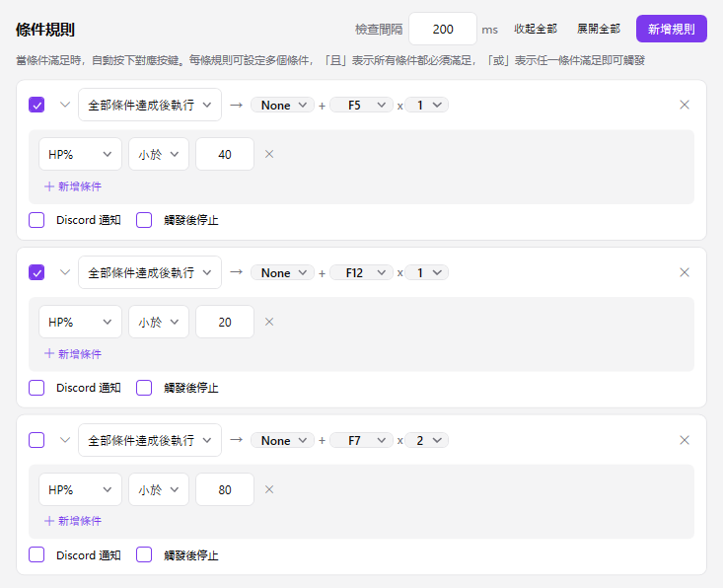This screenshot has height=588, width=723.
Task: Enable Discord 通知 for the F5 rule
Action: [36, 220]
